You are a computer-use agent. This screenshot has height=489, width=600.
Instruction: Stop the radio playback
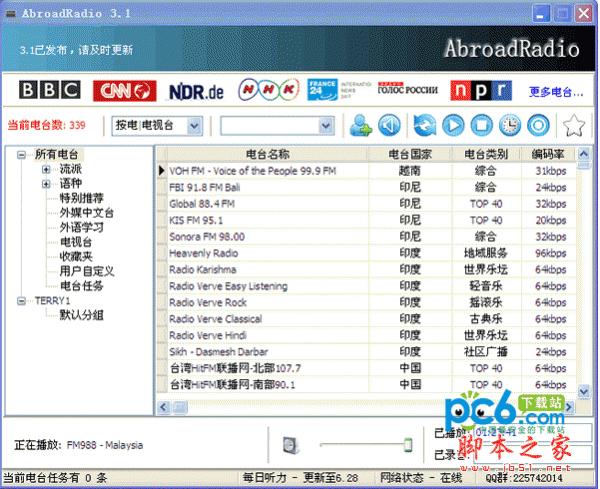[x=481, y=125]
